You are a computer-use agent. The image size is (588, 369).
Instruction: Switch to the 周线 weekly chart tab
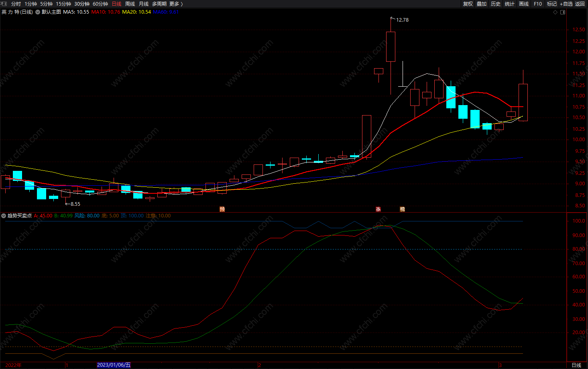[x=130, y=4]
